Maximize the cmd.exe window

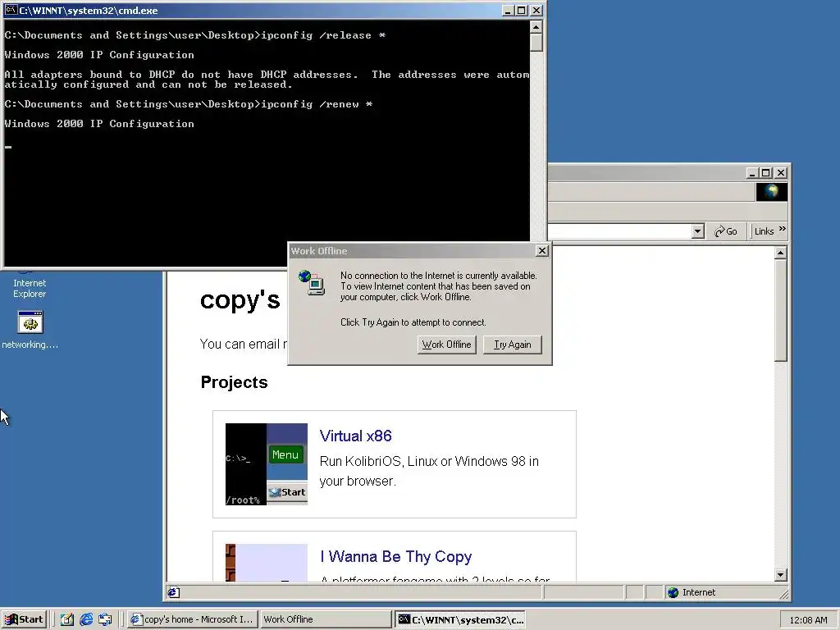tap(521, 10)
